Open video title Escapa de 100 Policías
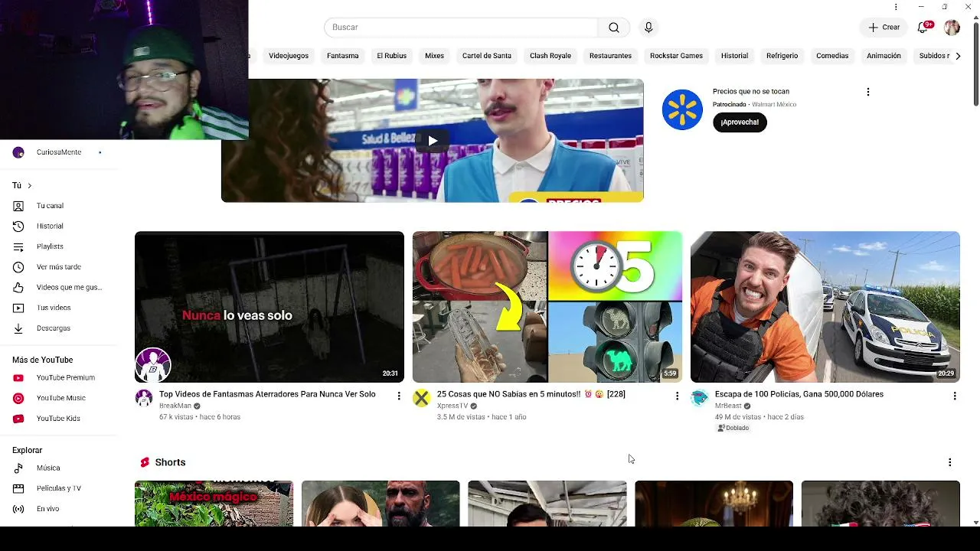This screenshot has width=980, height=551. point(799,394)
